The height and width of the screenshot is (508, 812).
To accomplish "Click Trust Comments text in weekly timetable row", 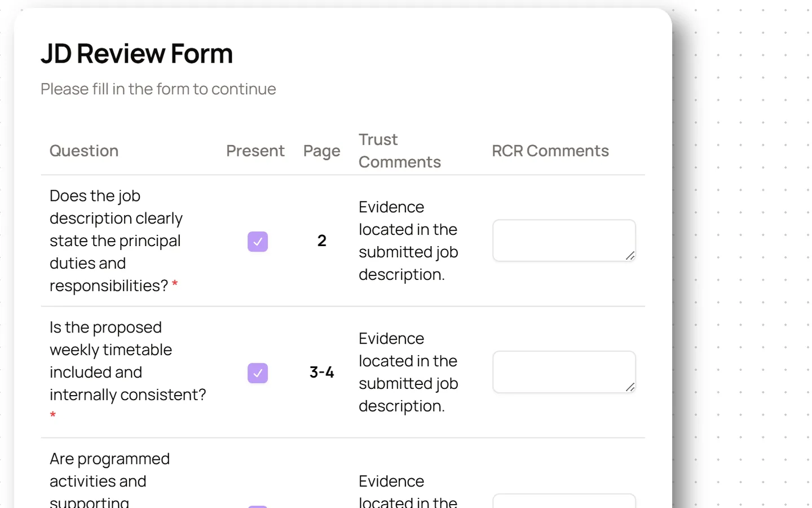I will click(x=408, y=372).
